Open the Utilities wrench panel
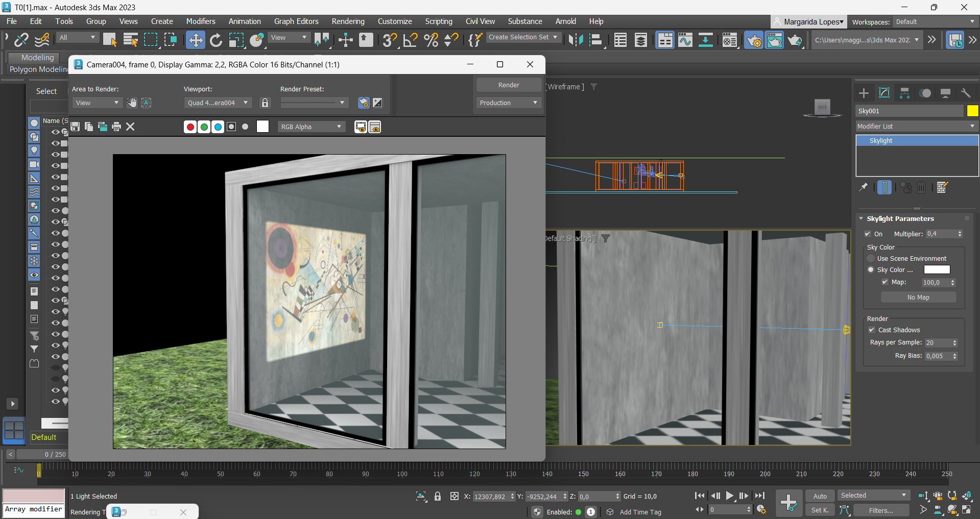The height and width of the screenshot is (519, 980). 966,93
